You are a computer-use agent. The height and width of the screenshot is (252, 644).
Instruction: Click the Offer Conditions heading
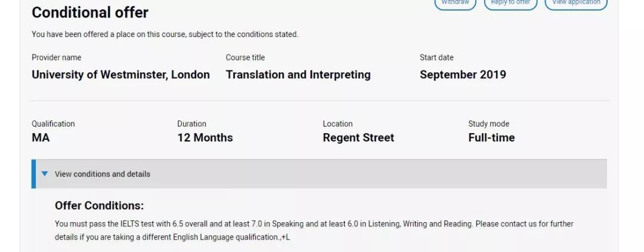[x=99, y=206]
